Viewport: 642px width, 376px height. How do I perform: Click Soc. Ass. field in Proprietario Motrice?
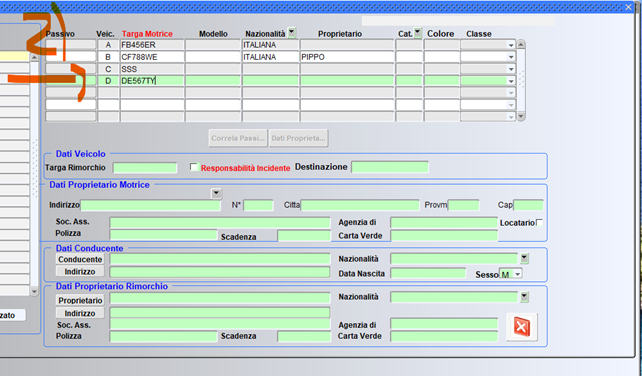[220, 222]
